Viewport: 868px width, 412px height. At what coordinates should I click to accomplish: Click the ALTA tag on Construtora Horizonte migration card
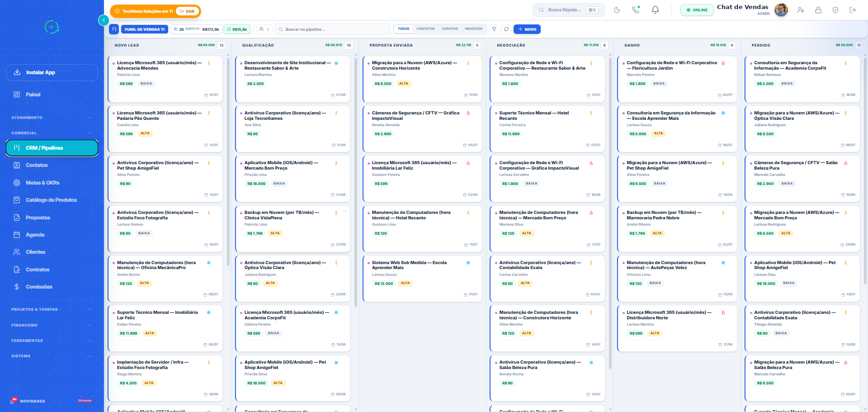coord(404,84)
